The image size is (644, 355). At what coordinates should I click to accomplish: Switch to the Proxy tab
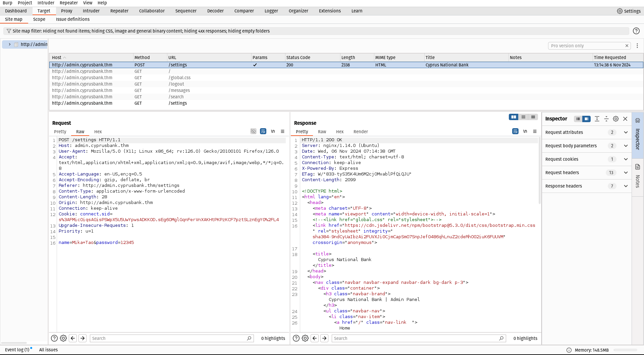66,11
